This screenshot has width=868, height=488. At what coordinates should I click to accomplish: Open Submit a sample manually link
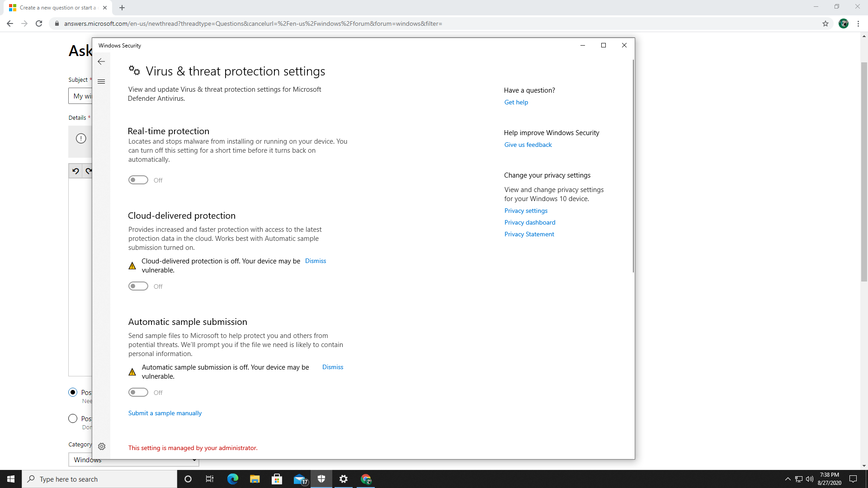point(165,413)
